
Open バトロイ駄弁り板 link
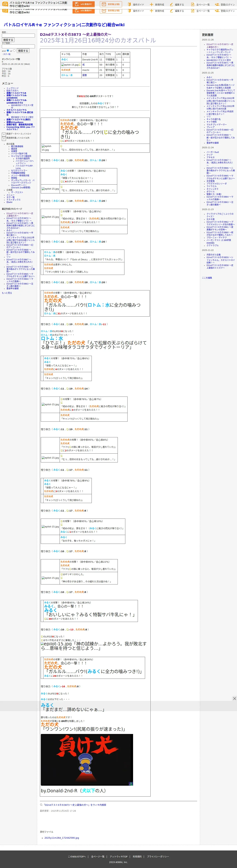pos(19,154)
